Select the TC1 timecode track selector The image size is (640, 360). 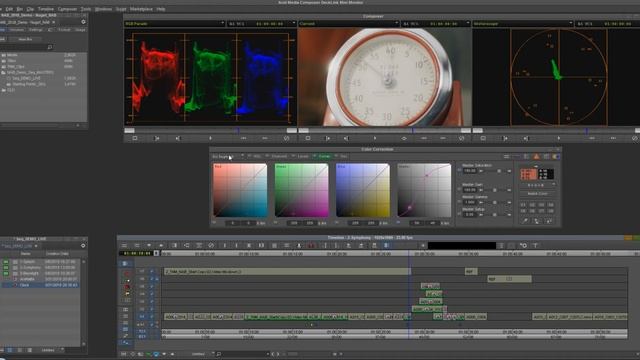(x=142, y=331)
